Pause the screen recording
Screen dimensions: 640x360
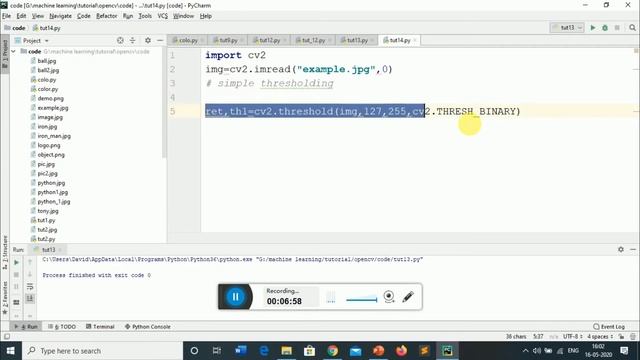coord(236,297)
